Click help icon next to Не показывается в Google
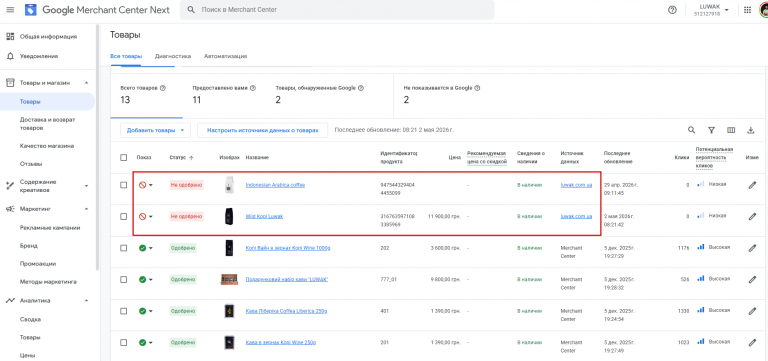 (x=477, y=88)
